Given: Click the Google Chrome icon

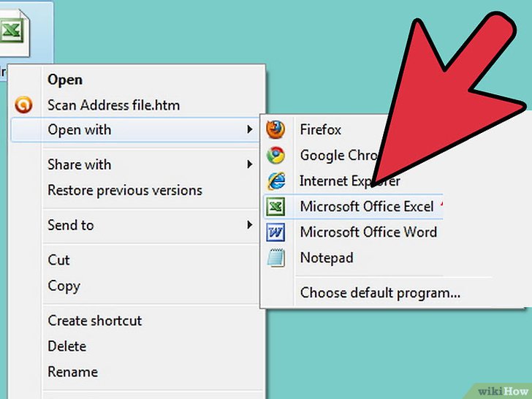Looking at the screenshot, I should (x=275, y=156).
